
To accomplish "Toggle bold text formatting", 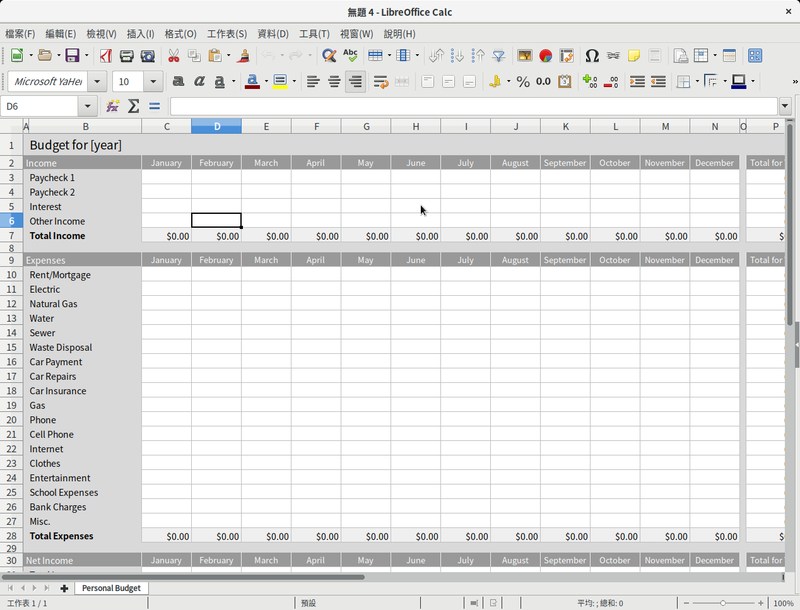I will click(x=178, y=82).
